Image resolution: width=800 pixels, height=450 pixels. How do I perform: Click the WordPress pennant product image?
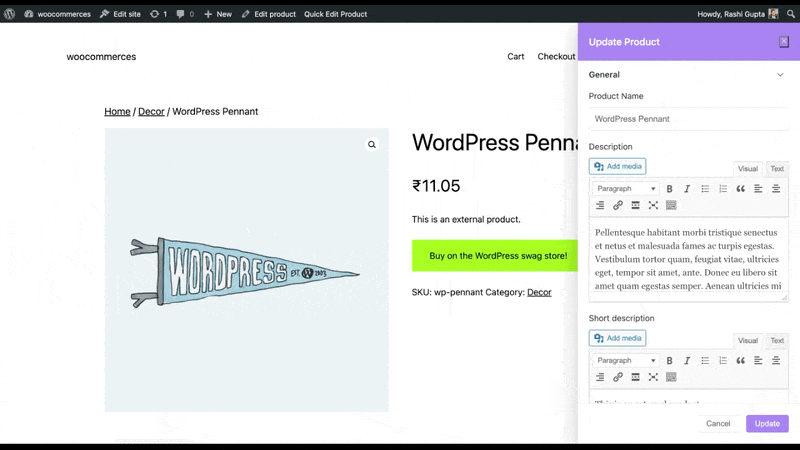point(246,270)
